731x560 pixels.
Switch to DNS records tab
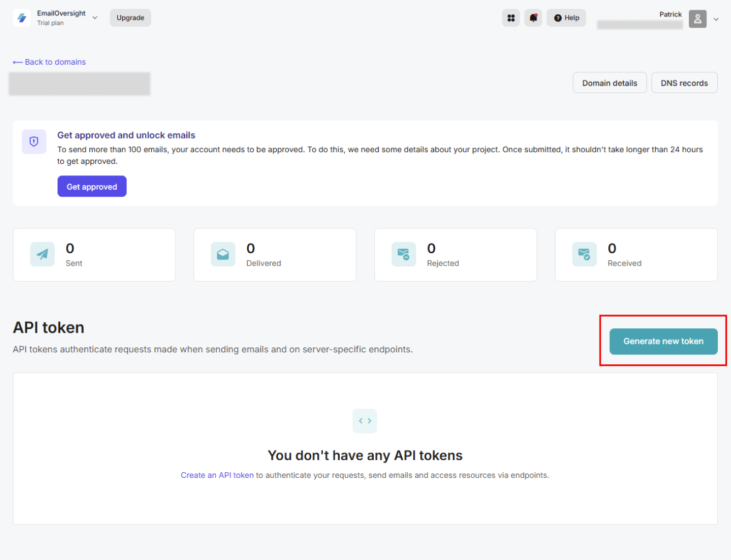tap(684, 83)
